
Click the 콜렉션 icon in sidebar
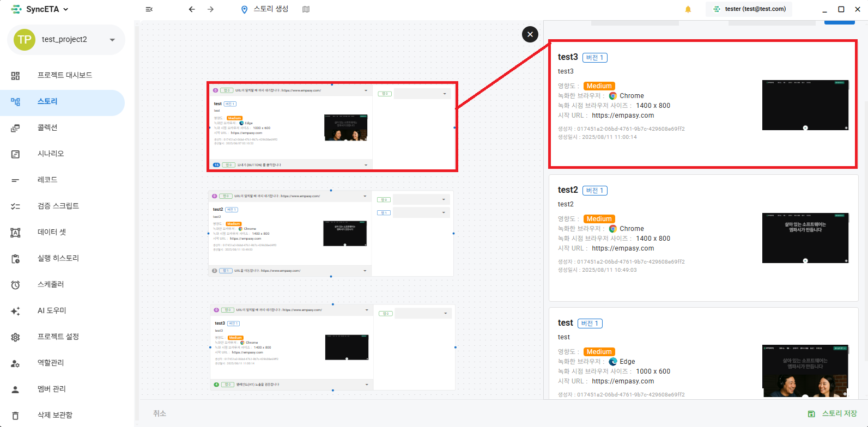coord(15,128)
